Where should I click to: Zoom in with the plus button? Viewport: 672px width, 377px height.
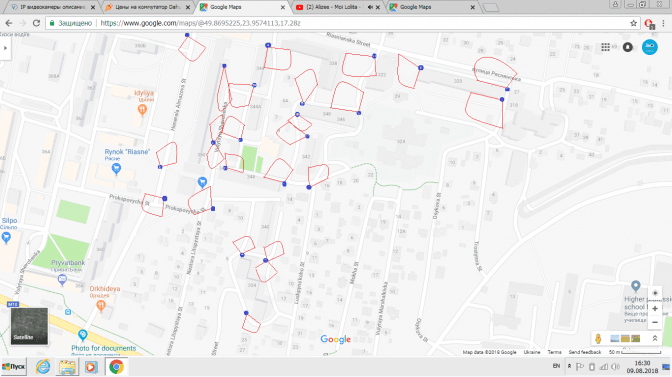pos(655,308)
